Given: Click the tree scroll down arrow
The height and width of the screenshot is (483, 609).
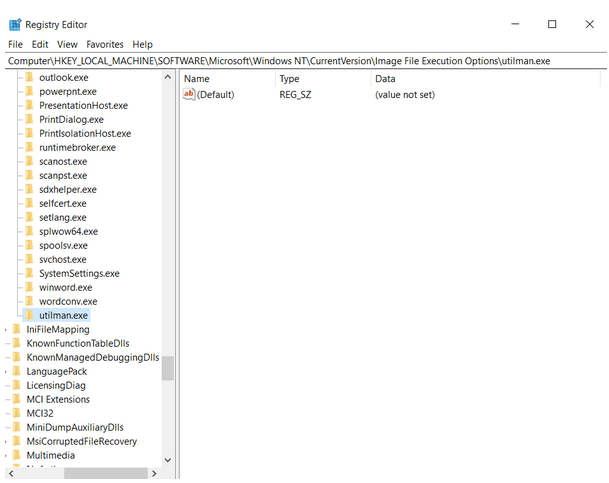Looking at the screenshot, I should coord(168,460).
